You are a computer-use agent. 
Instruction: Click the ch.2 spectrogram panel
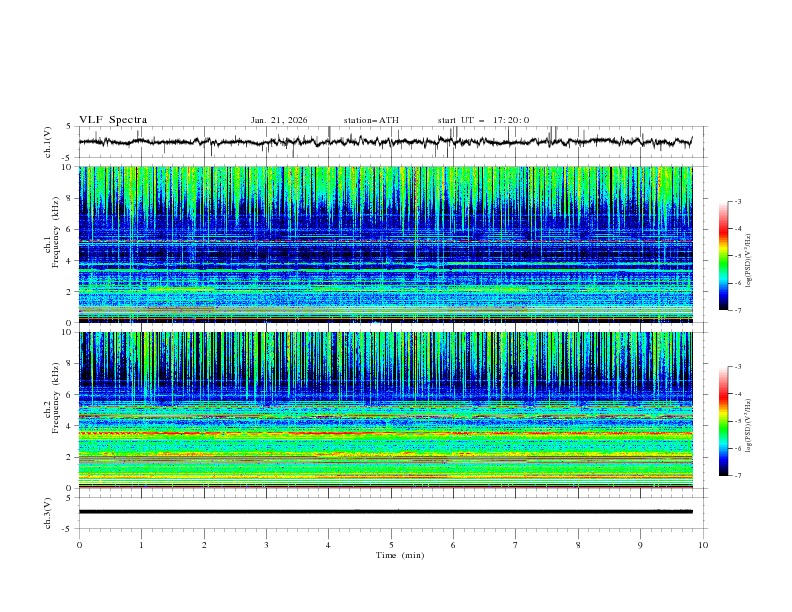(386, 410)
